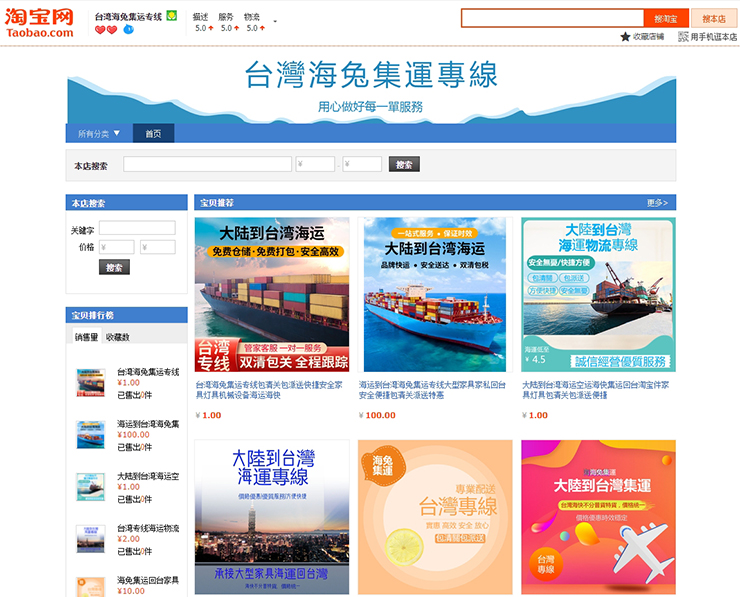Click the green shop badge icon
This screenshot has height=597, width=740.
click(x=172, y=16)
